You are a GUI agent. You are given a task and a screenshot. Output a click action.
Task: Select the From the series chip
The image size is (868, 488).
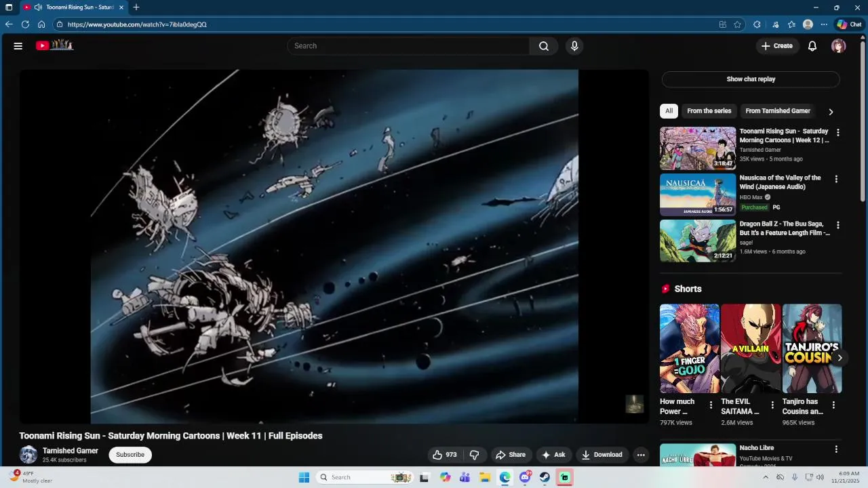pos(709,111)
